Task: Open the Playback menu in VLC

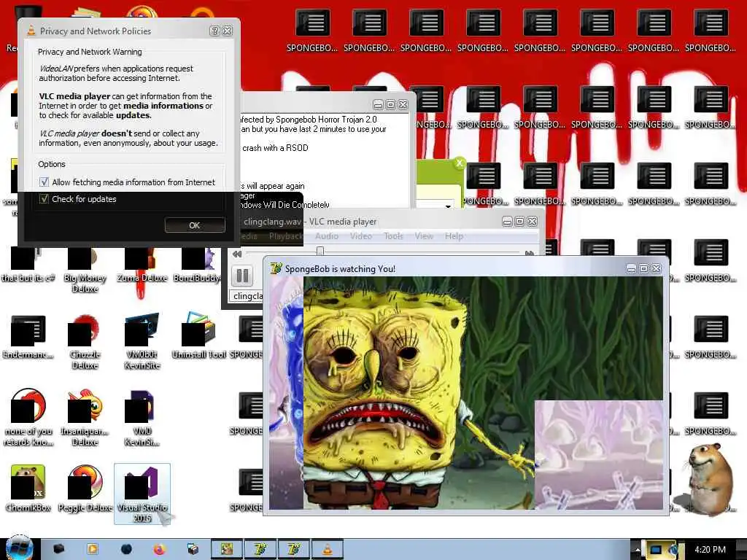Action: tap(285, 236)
